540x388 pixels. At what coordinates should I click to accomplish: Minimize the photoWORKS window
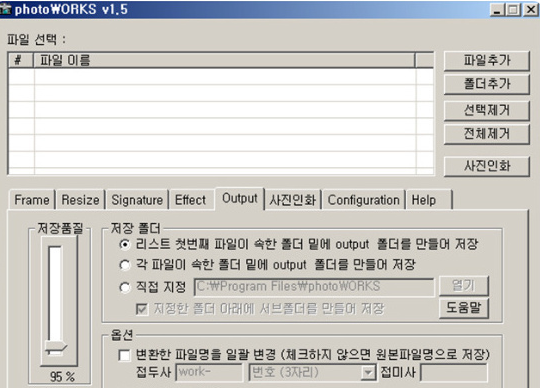pos(497,10)
